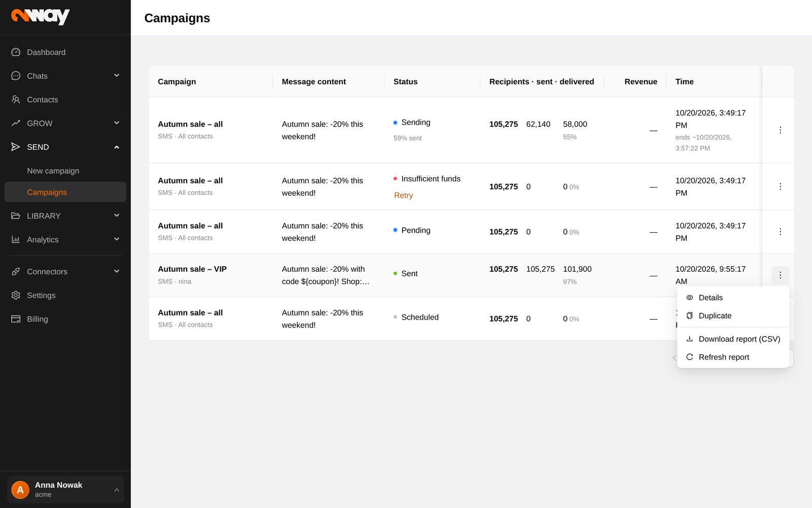This screenshot has width=812, height=508.
Task: Go to Campaigns in the sidebar
Action: (x=65, y=192)
